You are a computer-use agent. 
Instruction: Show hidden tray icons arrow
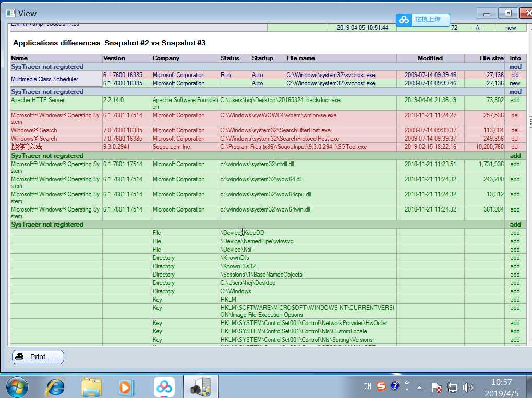[x=420, y=387]
